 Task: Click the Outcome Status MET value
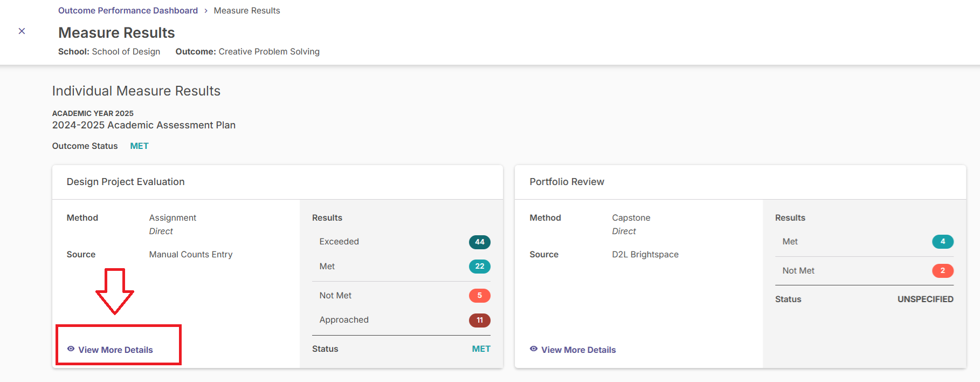pos(139,146)
